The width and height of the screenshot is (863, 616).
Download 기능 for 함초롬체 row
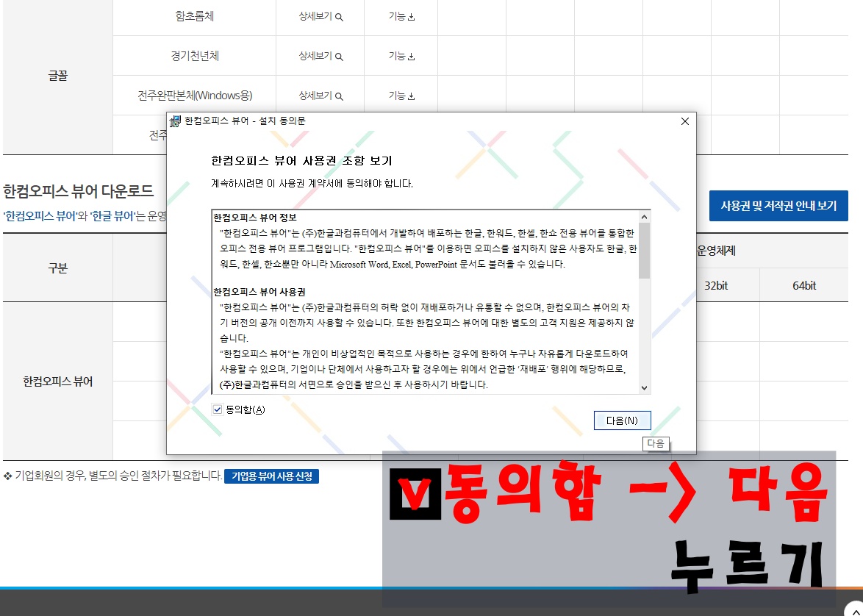[401, 16]
